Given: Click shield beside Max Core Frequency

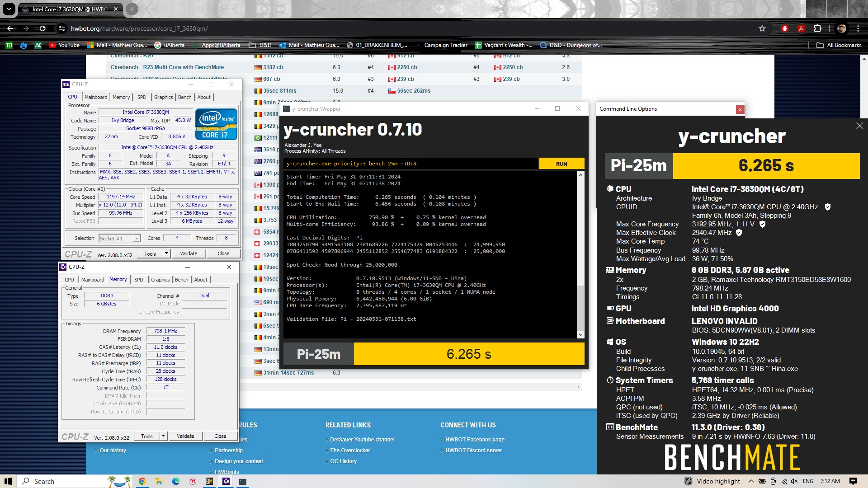Looking at the screenshot, I should 762,224.
